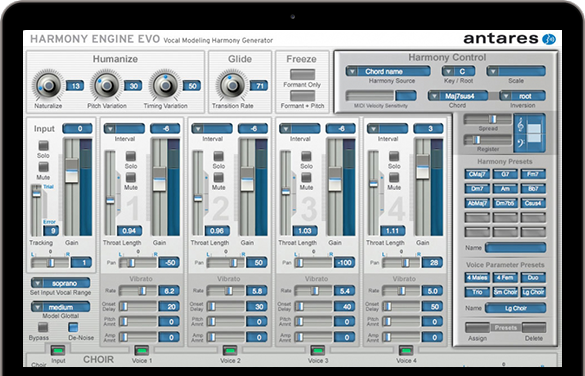The width and height of the screenshot is (585, 376).
Task: Solo harmony voice 2
Action: (218, 156)
